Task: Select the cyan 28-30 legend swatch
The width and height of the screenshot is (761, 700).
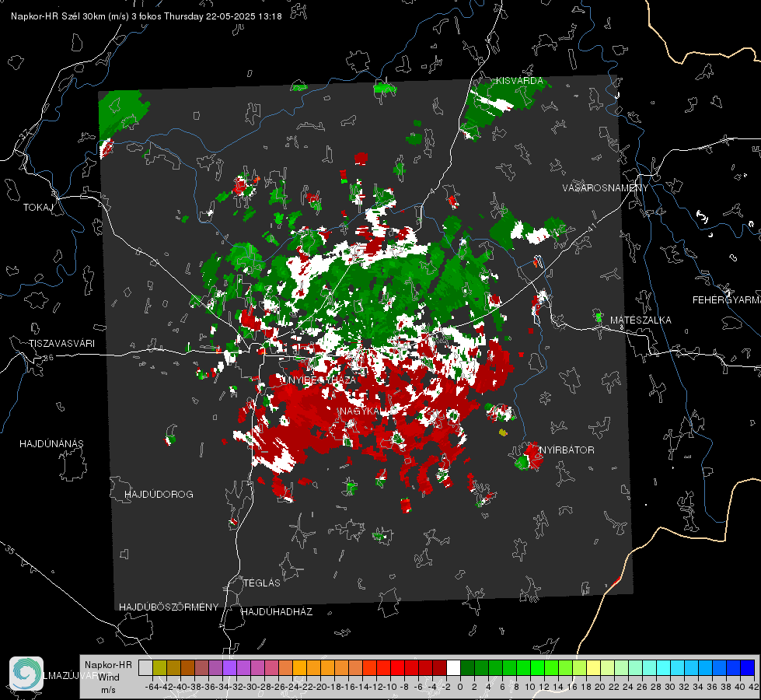Action: [x=664, y=667]
